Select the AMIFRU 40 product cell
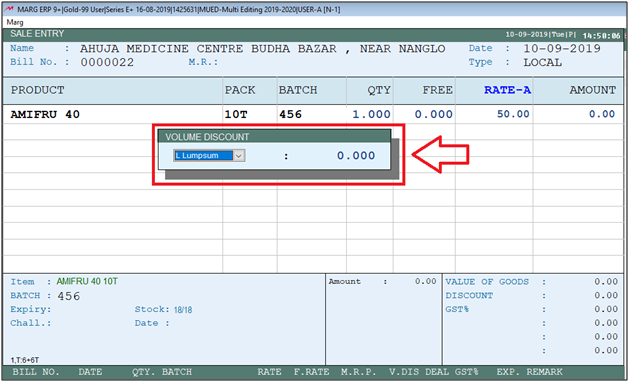The height and width of the screenshot is (382, 630). pyautogui.click(x=45, y=114)
